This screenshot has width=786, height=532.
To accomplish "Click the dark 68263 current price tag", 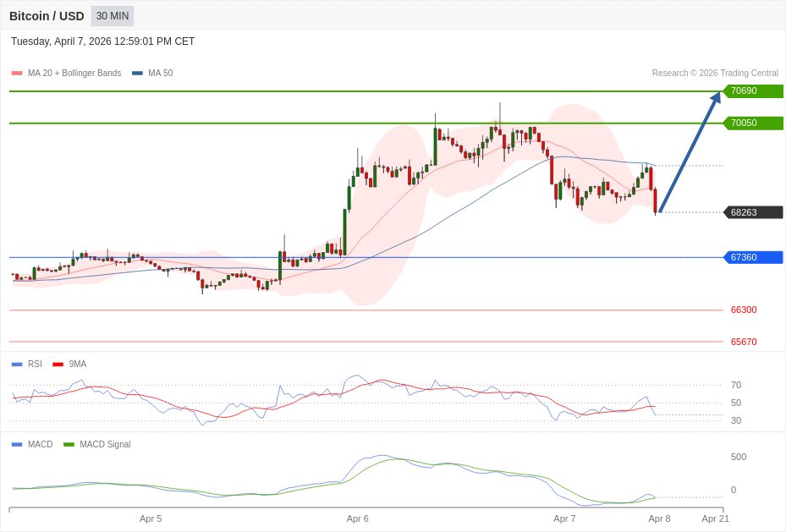I will tap(752, 212).
